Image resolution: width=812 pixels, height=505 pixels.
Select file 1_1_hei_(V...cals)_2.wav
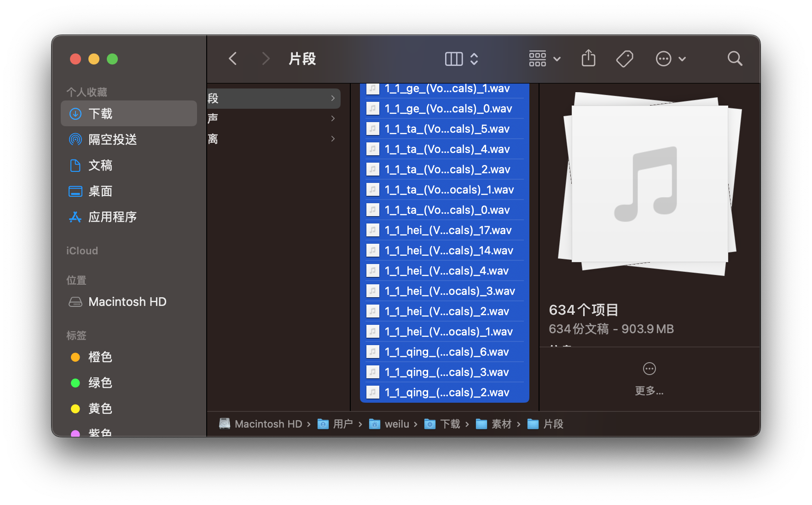[x=445, y=311]
